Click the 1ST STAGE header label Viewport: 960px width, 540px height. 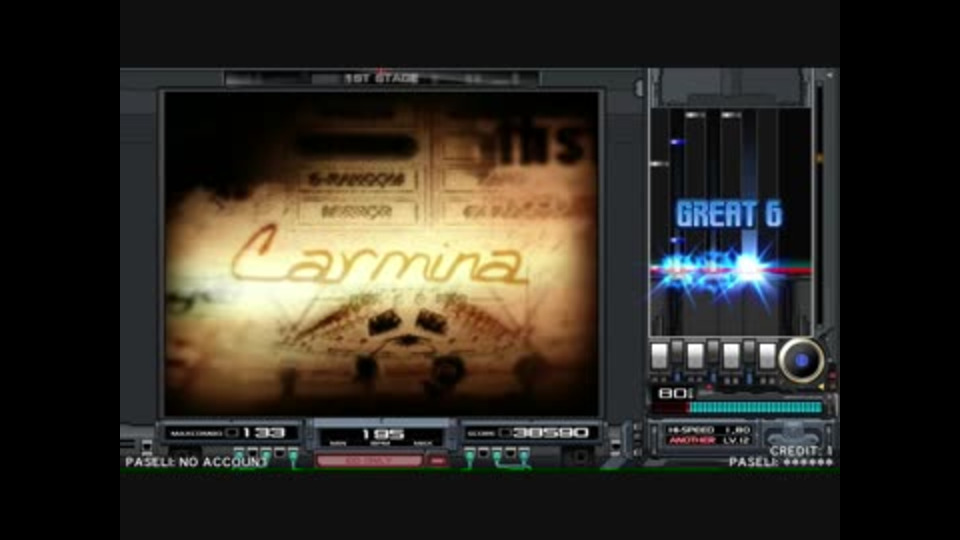(x=381, y=78)
